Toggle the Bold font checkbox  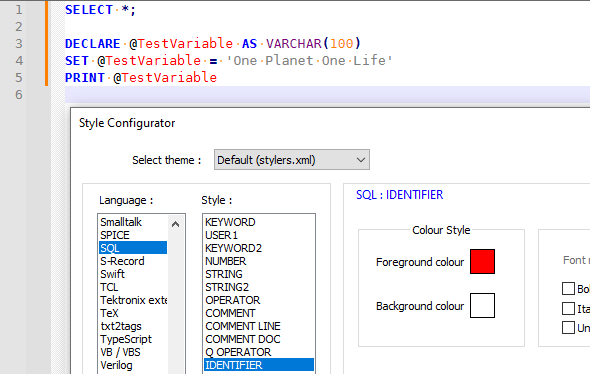(568, 289)
